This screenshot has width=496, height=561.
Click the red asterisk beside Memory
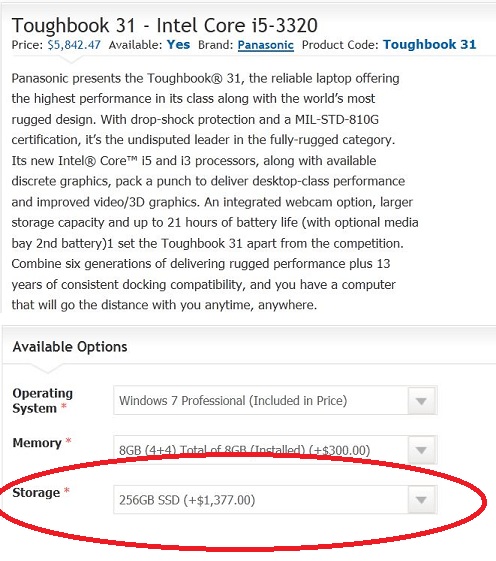point(68,440)
